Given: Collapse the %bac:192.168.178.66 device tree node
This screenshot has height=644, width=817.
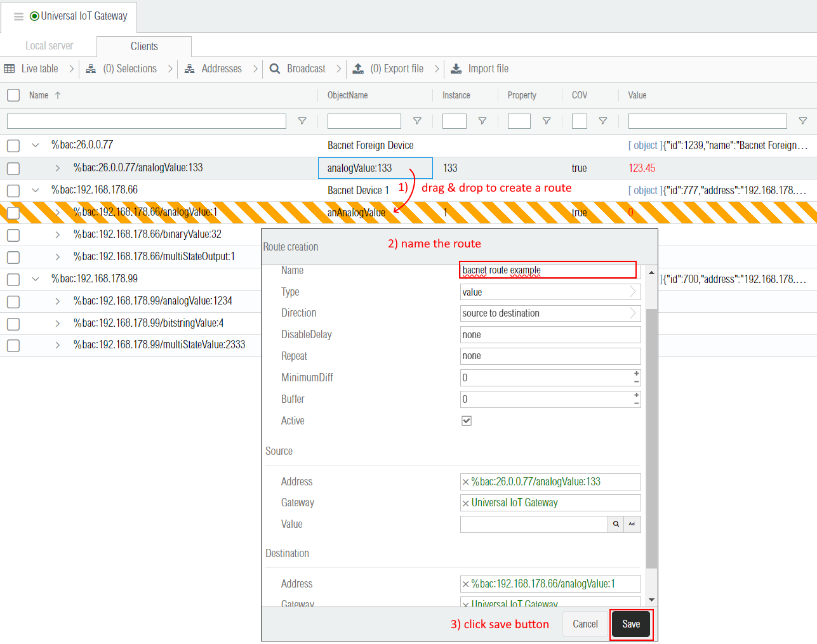Looking at the screenshot, I should coord(36,190).
